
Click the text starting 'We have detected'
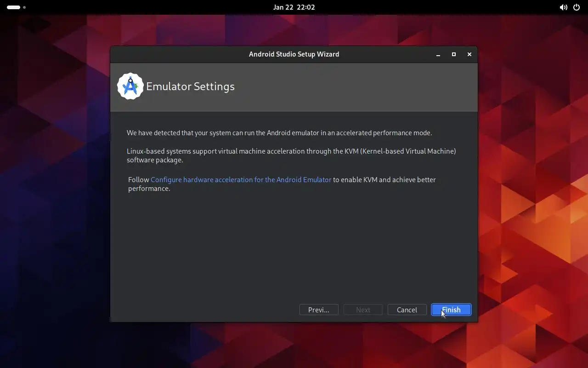click(x=279, y=133)
